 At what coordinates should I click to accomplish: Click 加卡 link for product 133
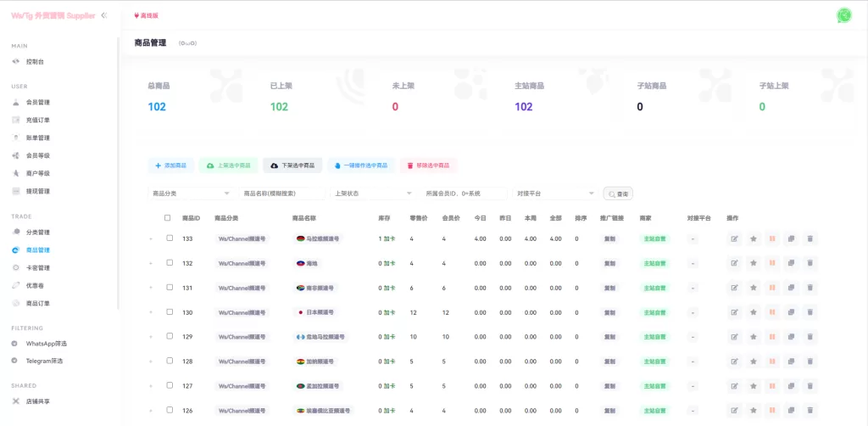tap(389, 238)
